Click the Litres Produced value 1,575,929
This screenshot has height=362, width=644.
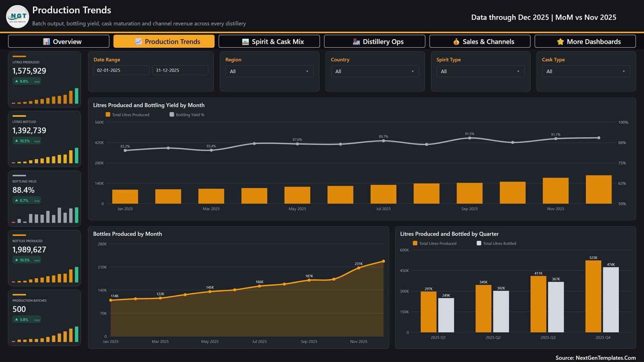pos(29,71)
